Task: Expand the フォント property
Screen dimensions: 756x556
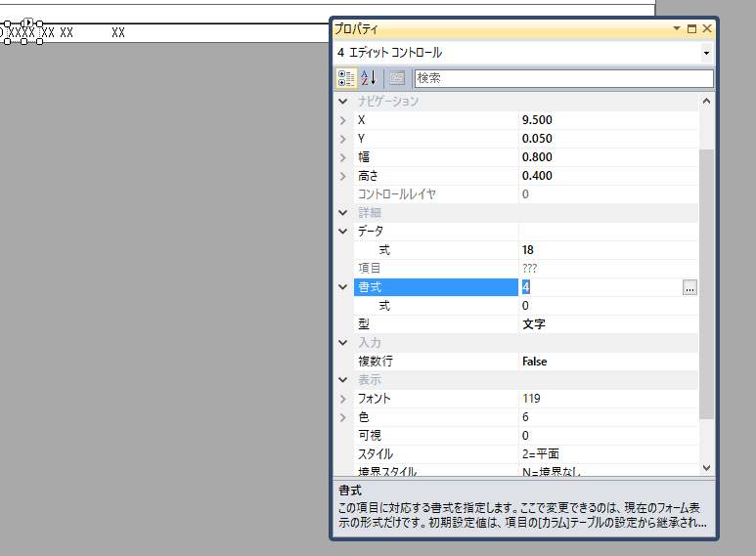Action: (342, 399)
